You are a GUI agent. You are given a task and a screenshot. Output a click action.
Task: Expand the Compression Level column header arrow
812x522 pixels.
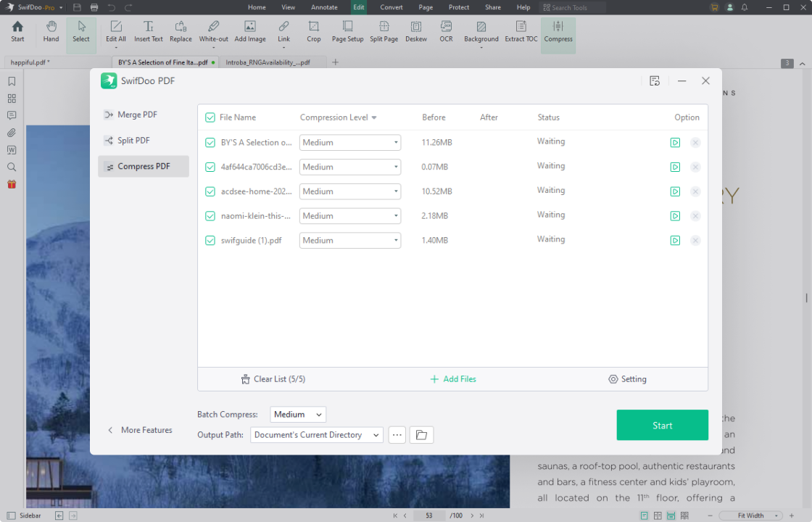[x=374, y=117]
